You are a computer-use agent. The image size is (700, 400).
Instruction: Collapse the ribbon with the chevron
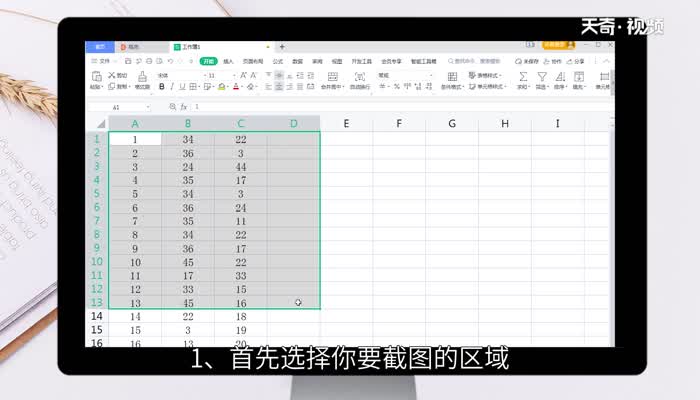[x=606, y=61]
